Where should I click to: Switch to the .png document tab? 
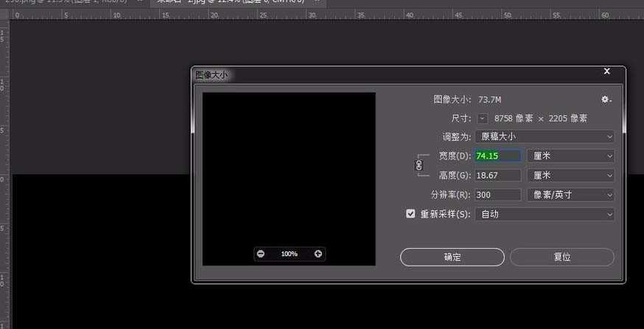(66, 3)
